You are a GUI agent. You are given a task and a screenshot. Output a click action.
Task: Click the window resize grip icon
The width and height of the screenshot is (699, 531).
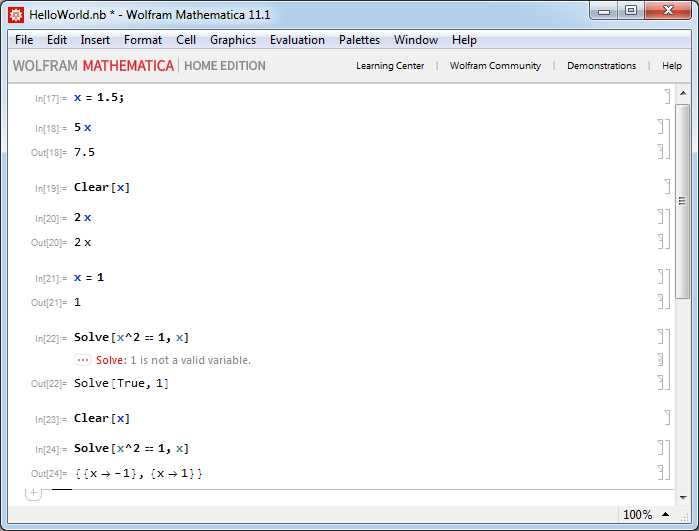pyautogui.click(x=684, y=517)
